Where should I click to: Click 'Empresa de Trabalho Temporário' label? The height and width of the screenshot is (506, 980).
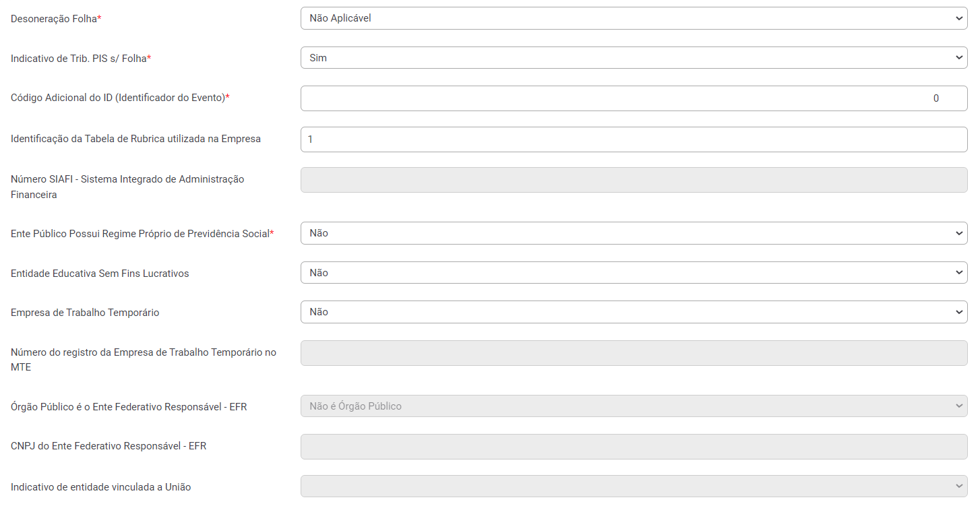pos(85,313)
